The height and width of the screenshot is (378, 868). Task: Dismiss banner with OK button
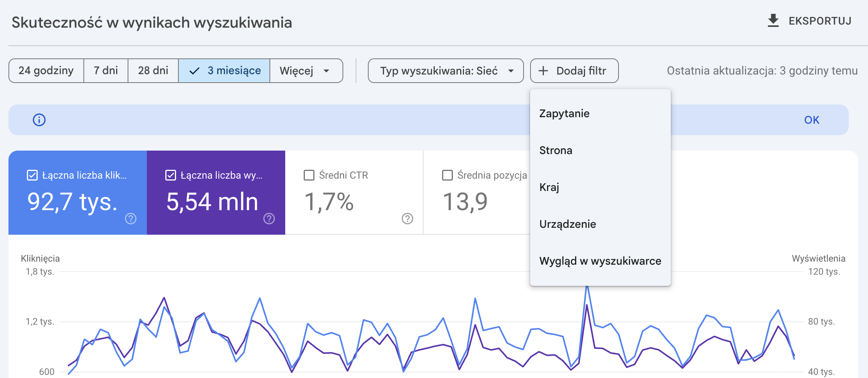tap(811, 120)
